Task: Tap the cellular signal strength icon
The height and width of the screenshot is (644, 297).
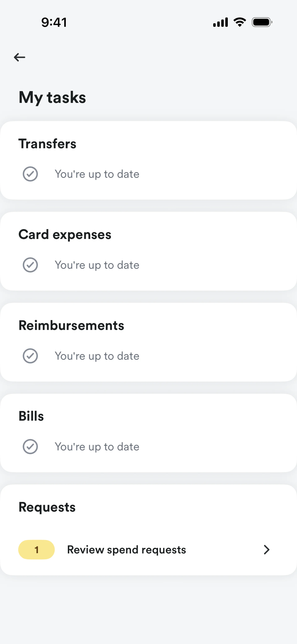Action: 220,22
